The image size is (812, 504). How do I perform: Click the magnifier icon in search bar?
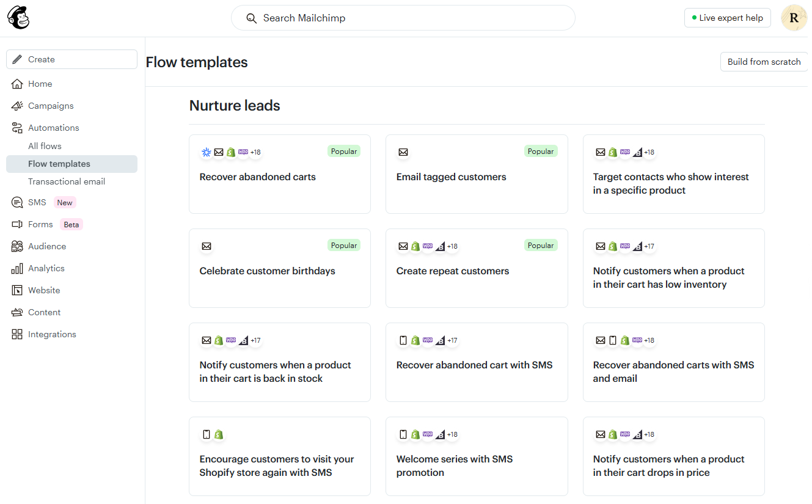pyautogui.click(x=251, y=18)
